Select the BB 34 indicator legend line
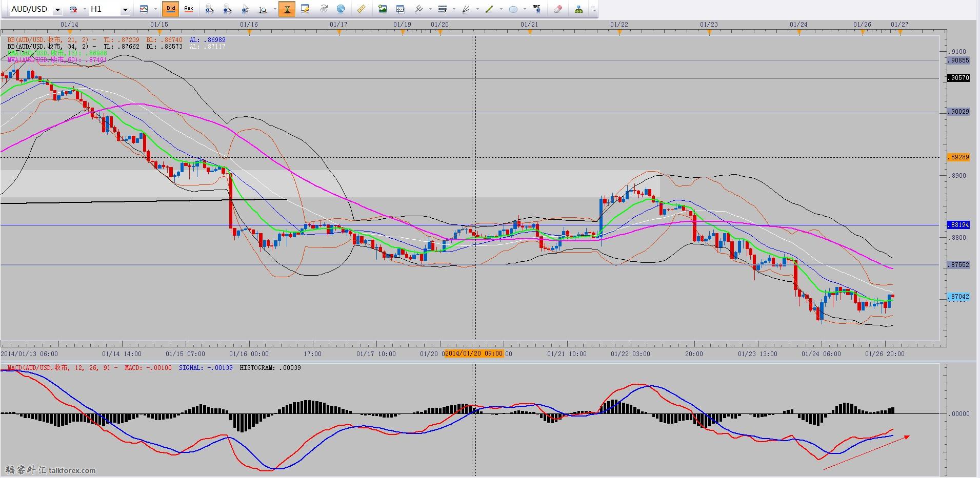The width and height of the screenshot is (980, 478). pyautogui.click(x=116, y=46)
